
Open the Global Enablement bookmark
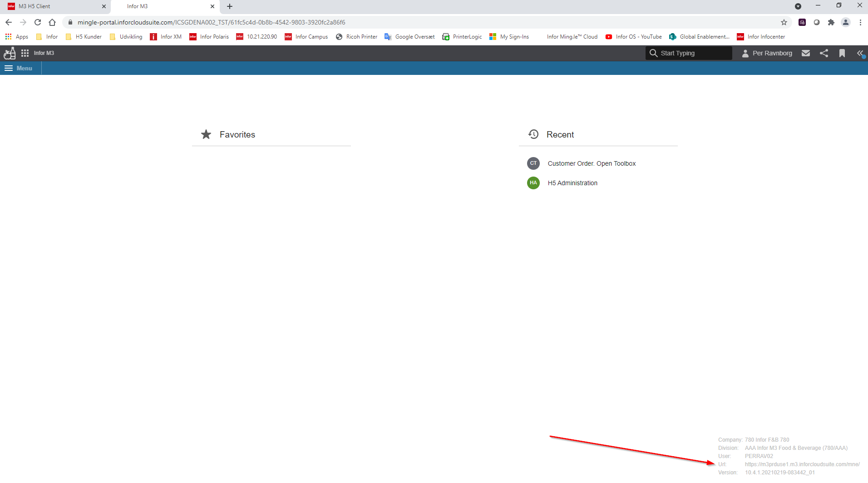700,37
